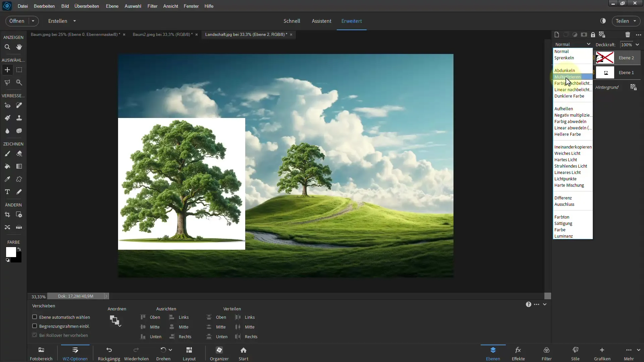Choose Ineinanderkopieren blend mode
The image size is (644, 362).
click(573, 147)
